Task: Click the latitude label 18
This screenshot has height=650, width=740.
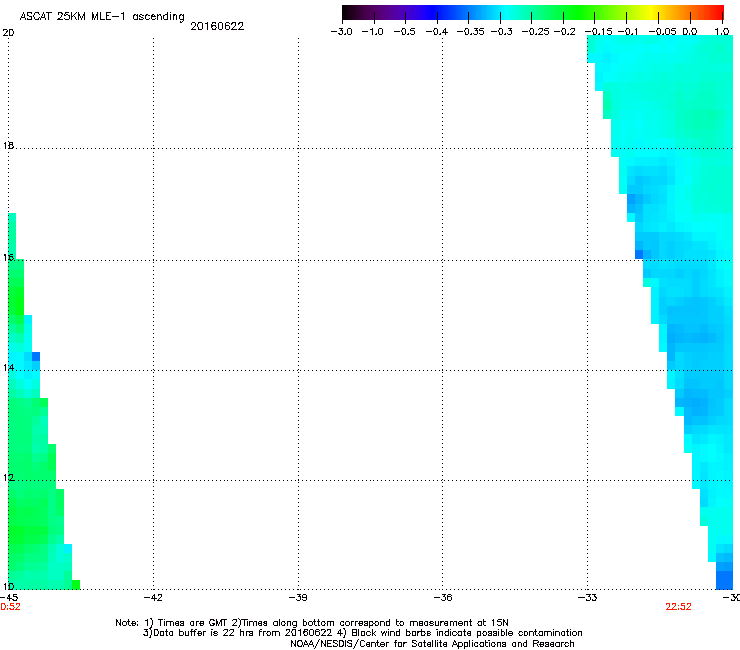Action: pos(8,145)
